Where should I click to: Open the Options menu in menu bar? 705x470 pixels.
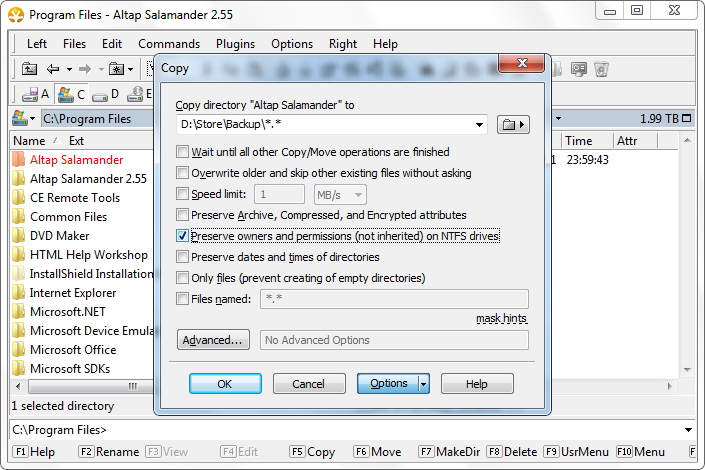point(292,44)
